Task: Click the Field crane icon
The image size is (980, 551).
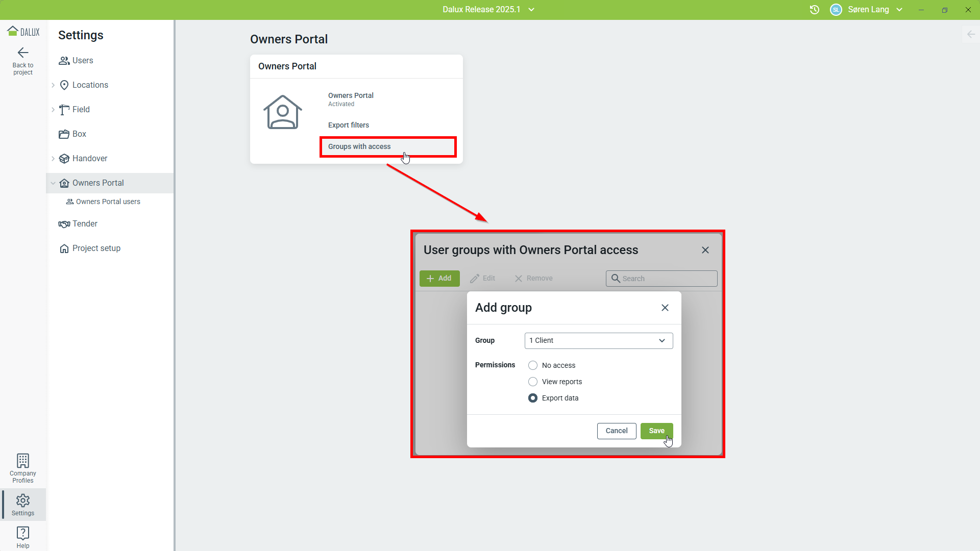Action: click(x=64, y=110)
